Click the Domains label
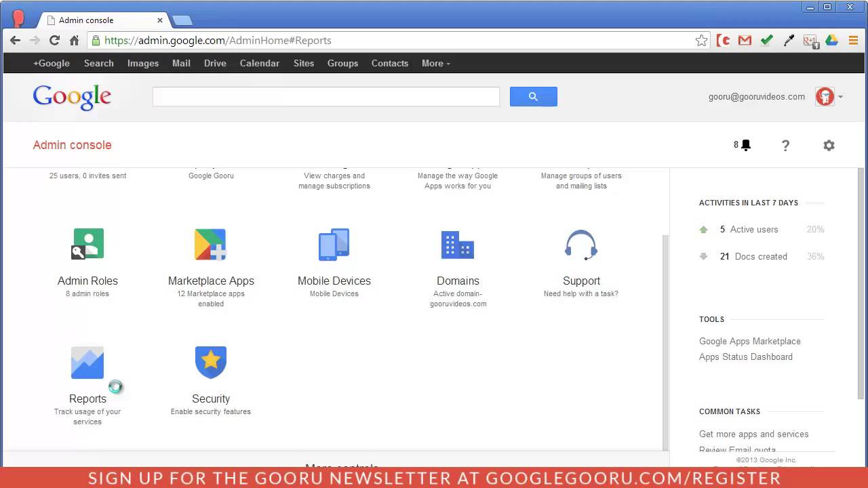The height and width of the screenshot is (488, 868). pyautogui.click(x=458, y=281)
